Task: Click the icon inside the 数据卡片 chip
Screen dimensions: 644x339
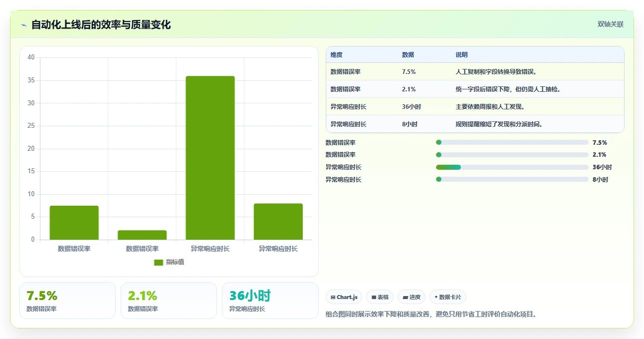Action: coord(436,297)
